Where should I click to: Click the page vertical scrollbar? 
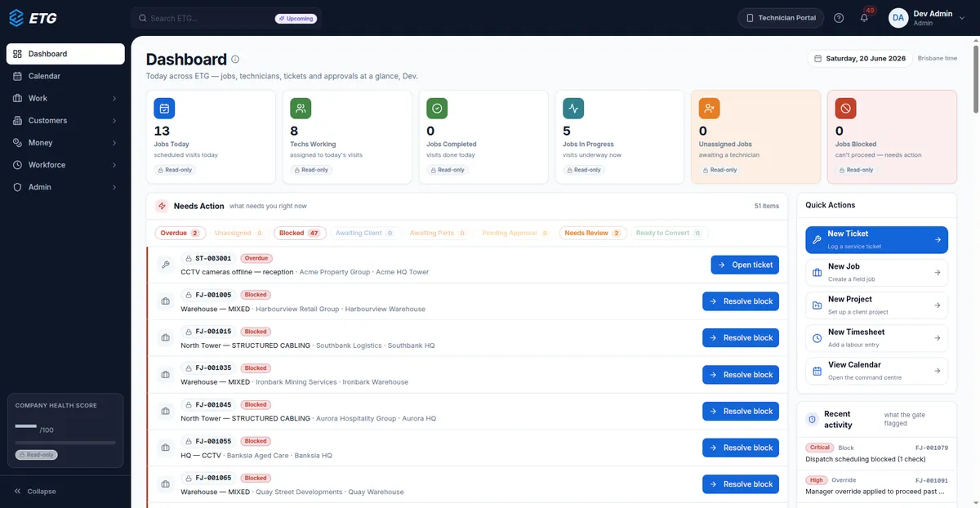pyautogui.click(x=976, y=78)
